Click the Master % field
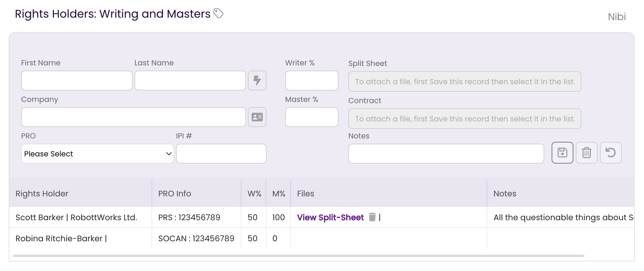 click(312, 117)
